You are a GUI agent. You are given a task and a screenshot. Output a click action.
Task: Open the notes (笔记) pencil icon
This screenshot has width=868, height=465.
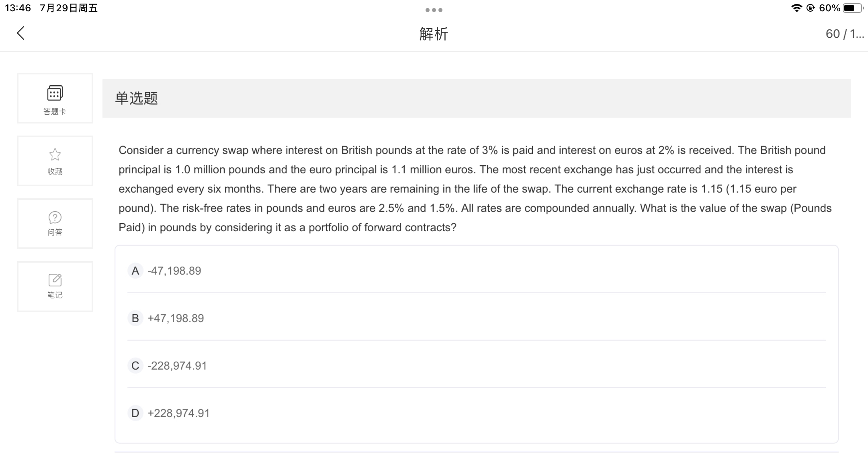coord(55,280)
